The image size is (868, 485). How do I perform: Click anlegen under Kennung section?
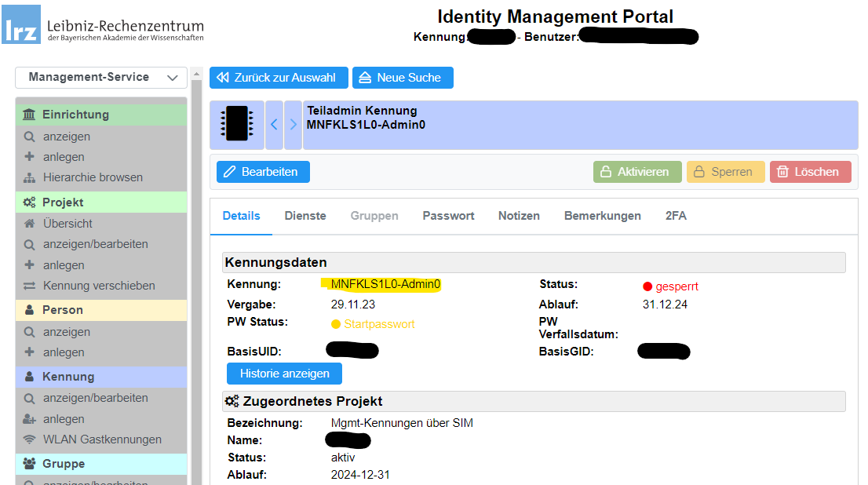click(x=64, y=419)
